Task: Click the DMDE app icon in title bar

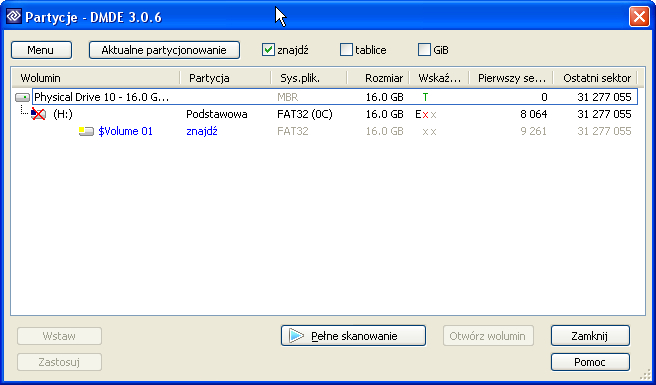Action: (13, 16)
